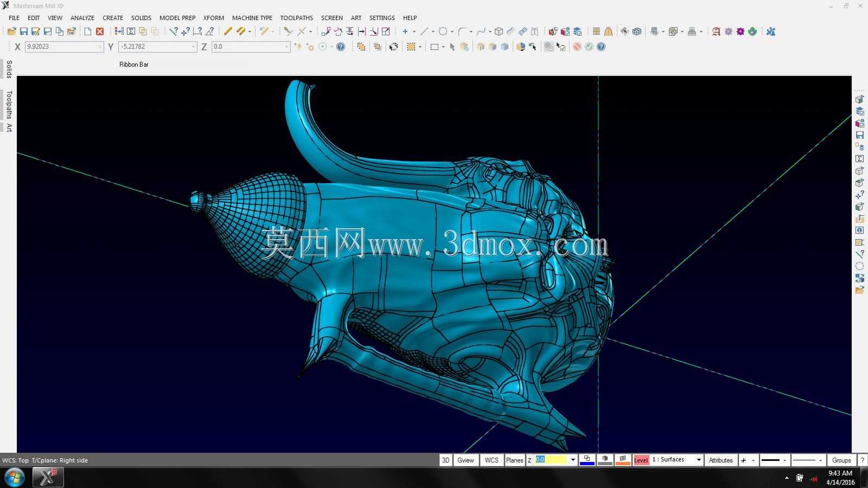Click the Analyze entity properties icon

coord(173,31)
